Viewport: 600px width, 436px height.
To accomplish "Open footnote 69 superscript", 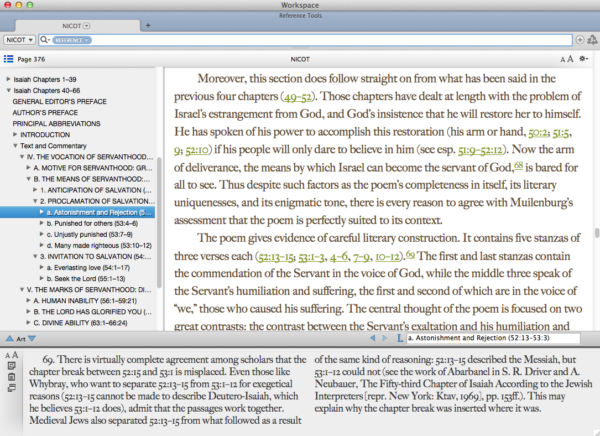I will point(410,254).
